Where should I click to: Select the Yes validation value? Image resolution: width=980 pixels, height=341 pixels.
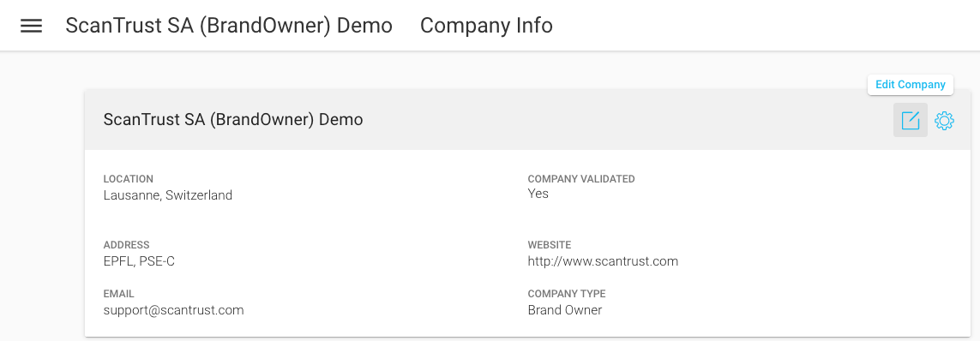[538, 194]
